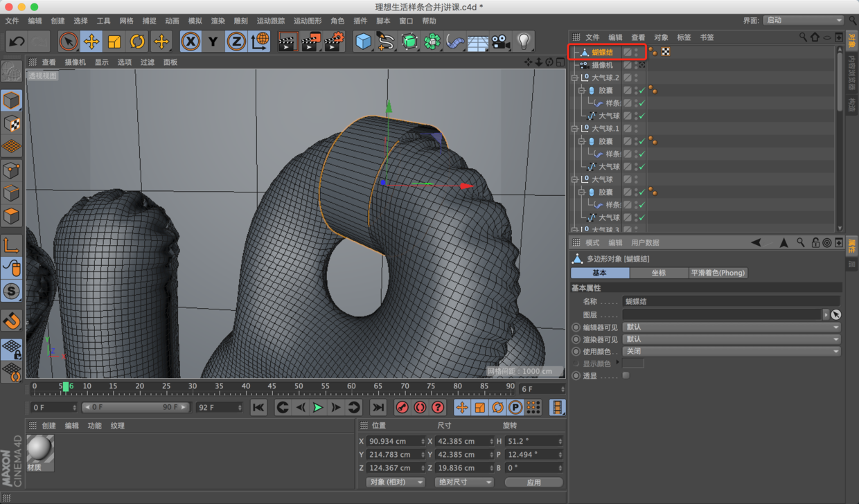Open the 编辑器可见 dropdown
The image size is (859, 504).
731,327
